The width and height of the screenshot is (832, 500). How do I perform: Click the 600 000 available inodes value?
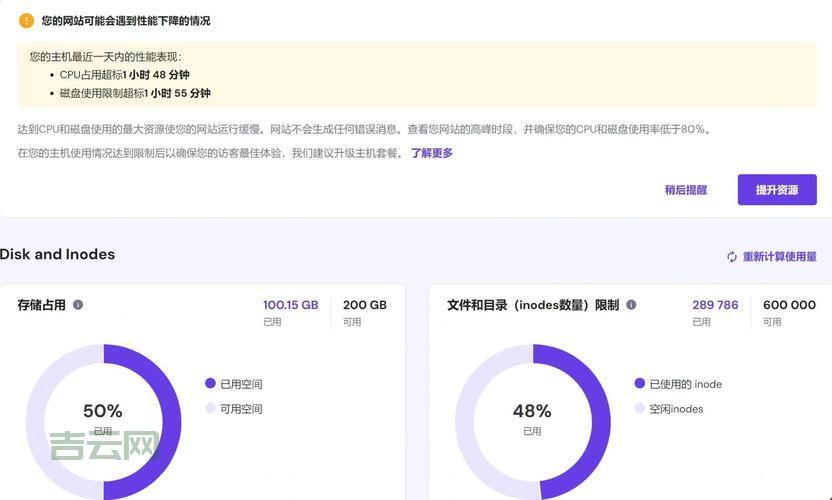789,305
